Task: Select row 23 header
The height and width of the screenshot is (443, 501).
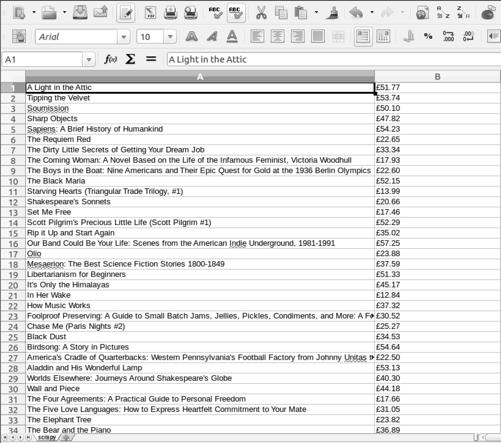Action: 13,316
